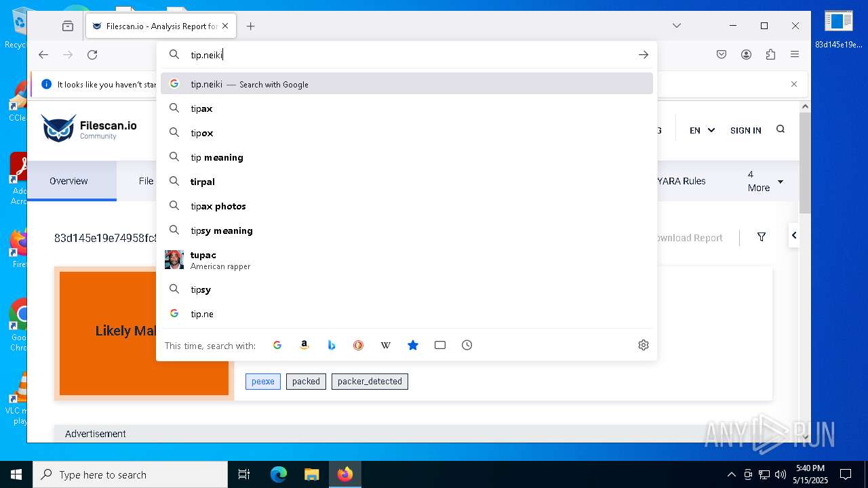Search history with the clock icon
Viewport: 868px width, 488px height.
point(467,345)
